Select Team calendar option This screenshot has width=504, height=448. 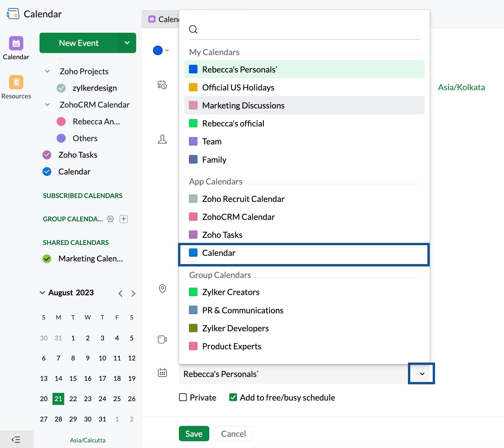pos(304,141)
